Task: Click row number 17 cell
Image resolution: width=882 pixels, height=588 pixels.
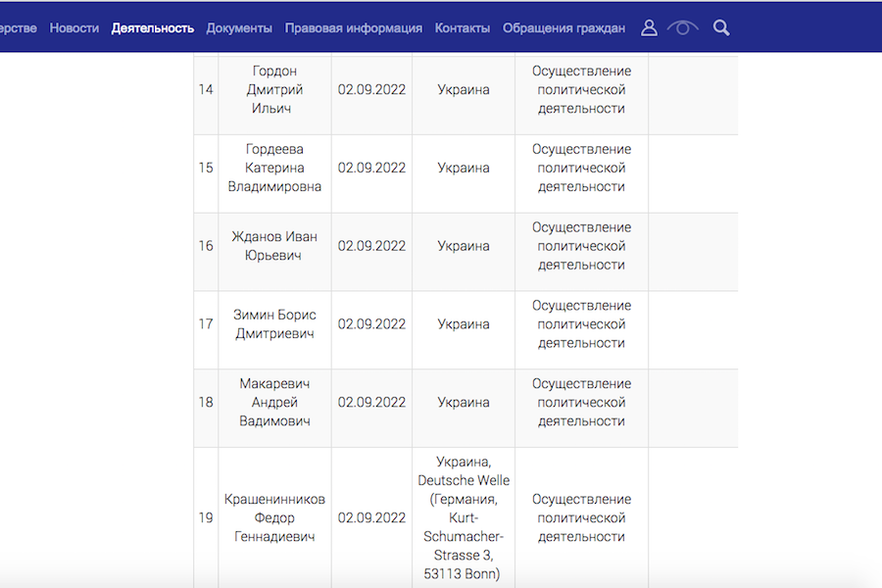Action: pyautogui.click(x=206, y=324)
